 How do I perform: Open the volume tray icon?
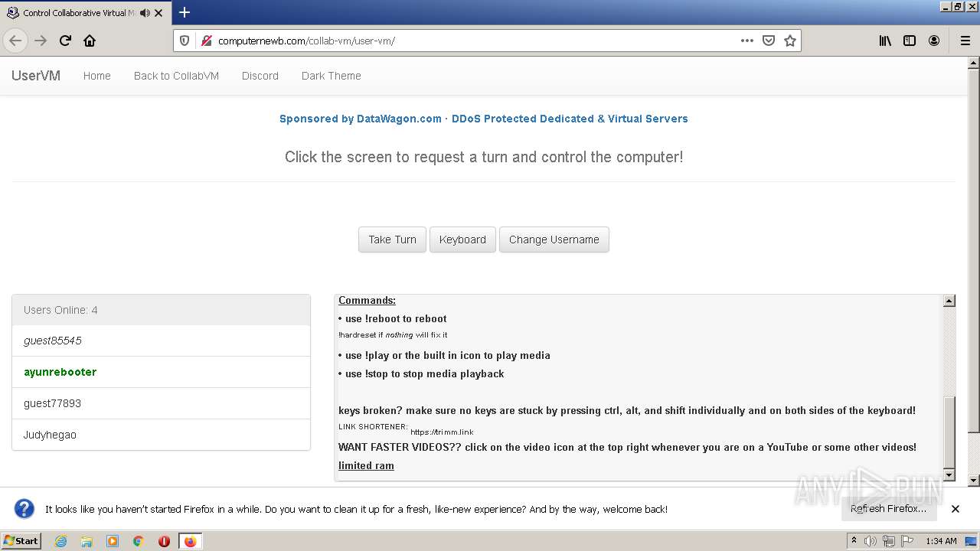[x=871, y=541]
